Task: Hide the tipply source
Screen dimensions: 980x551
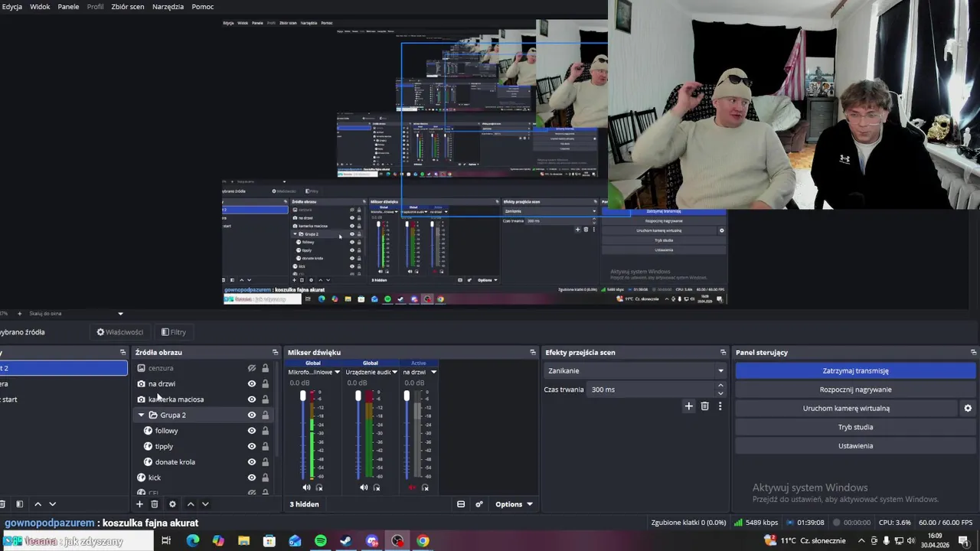Action: 251,446
